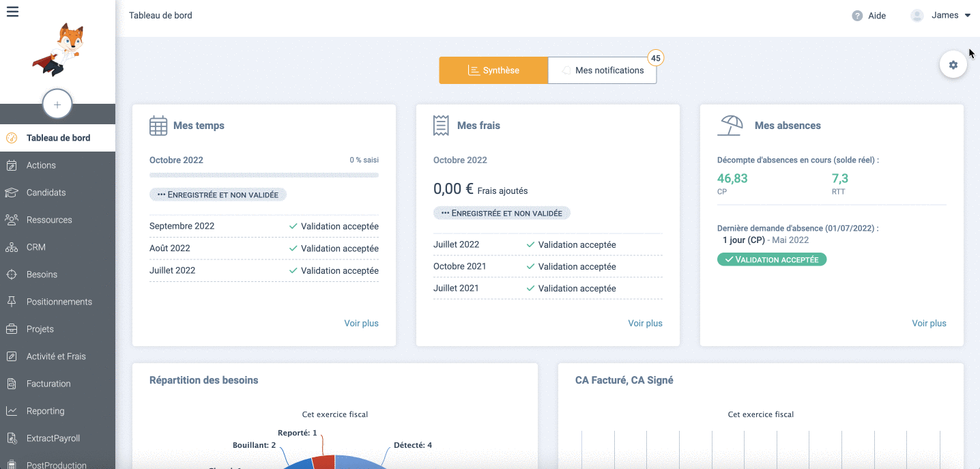Click the Besoins target icon
Image resolution: width=980 pixels, height=469 pixels.
[12, 274]
